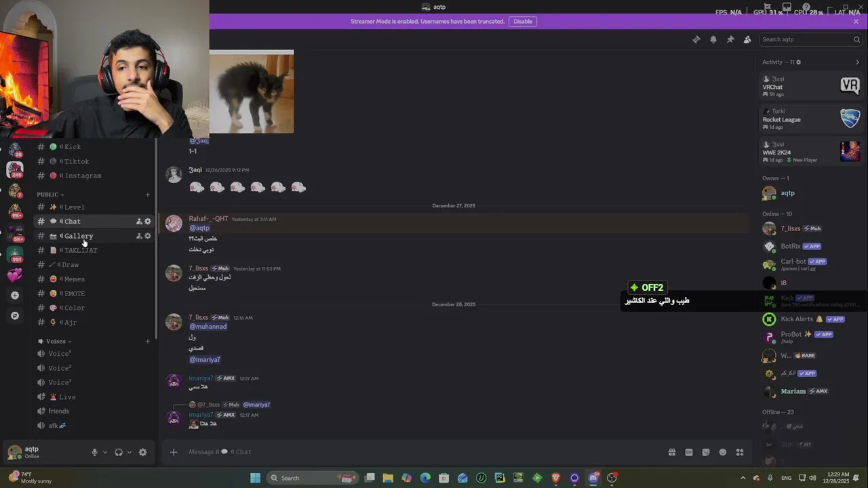Create channel in Voises category
The height and width of the screenshot is (488, 868).
[x=147, y=342]
